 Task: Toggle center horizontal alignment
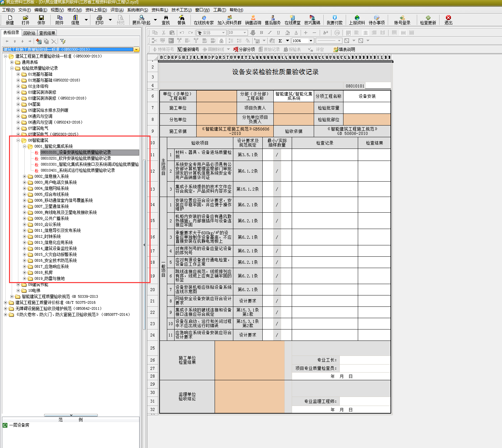[365, 32]
